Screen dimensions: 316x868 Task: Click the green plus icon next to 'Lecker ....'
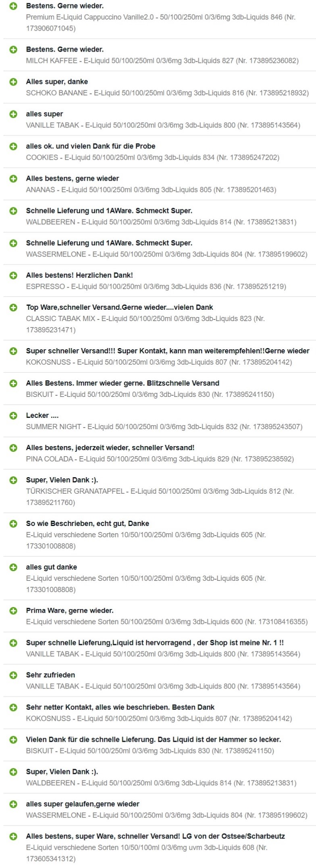pos(13,415)
